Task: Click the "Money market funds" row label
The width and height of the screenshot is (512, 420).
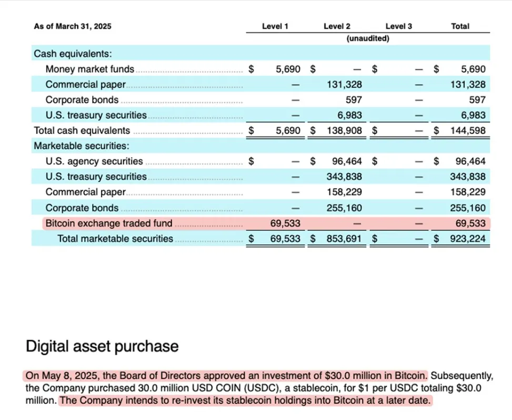Action: [89, 69]
